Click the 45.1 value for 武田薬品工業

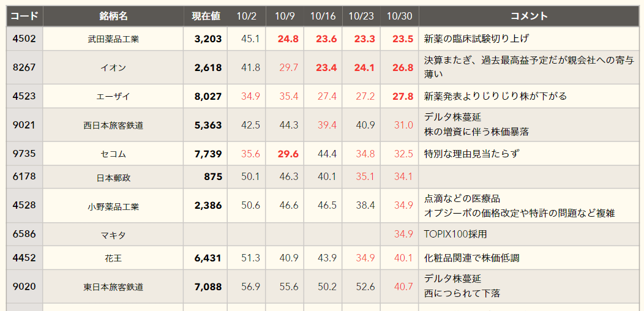pos(250,39)
